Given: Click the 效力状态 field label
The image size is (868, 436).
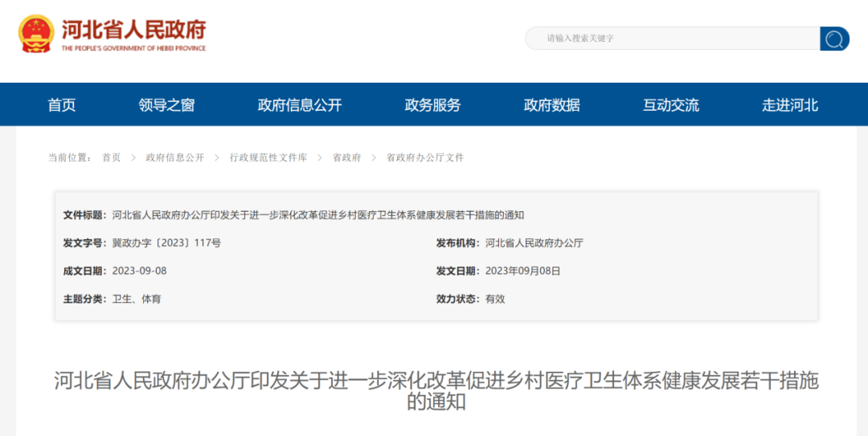Looking at the screenshot, I should coord(458,299).
